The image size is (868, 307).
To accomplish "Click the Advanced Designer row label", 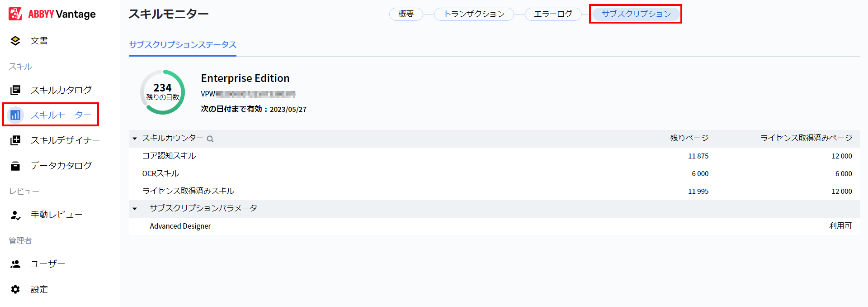I will pos(180,226).
